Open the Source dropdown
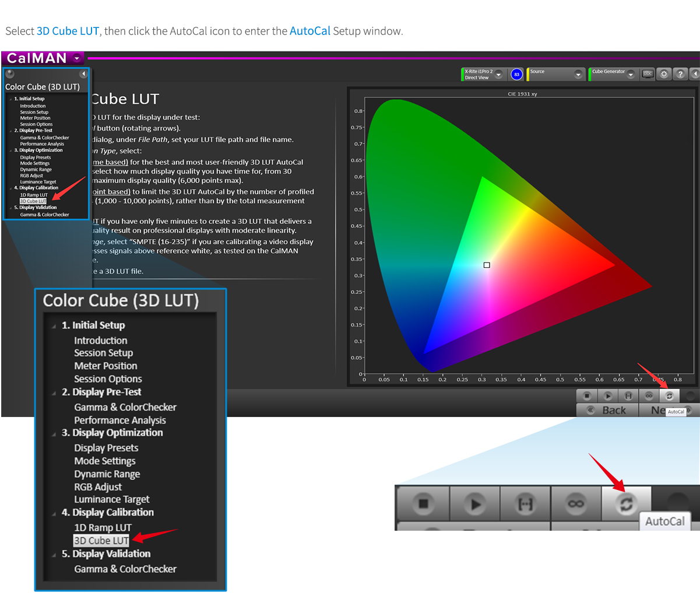This screenshot has height=606, width=700. pyautogui.click(x=578, y=75)
